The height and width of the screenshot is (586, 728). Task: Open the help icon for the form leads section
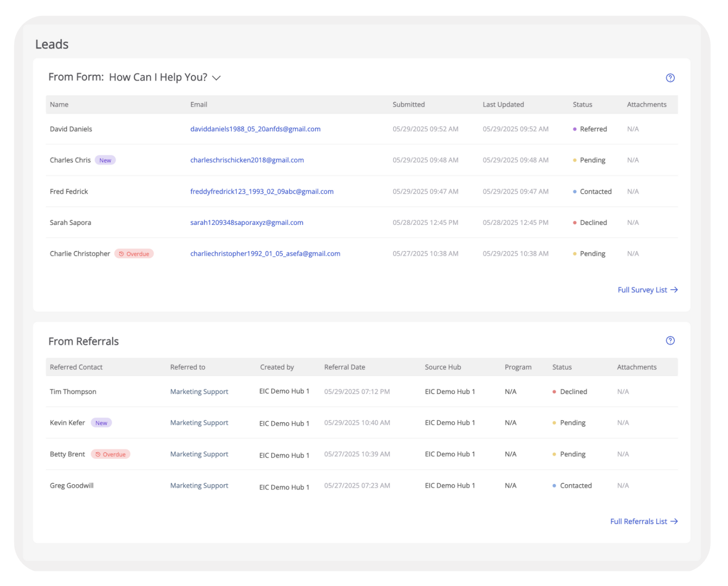tap(670, 78)
